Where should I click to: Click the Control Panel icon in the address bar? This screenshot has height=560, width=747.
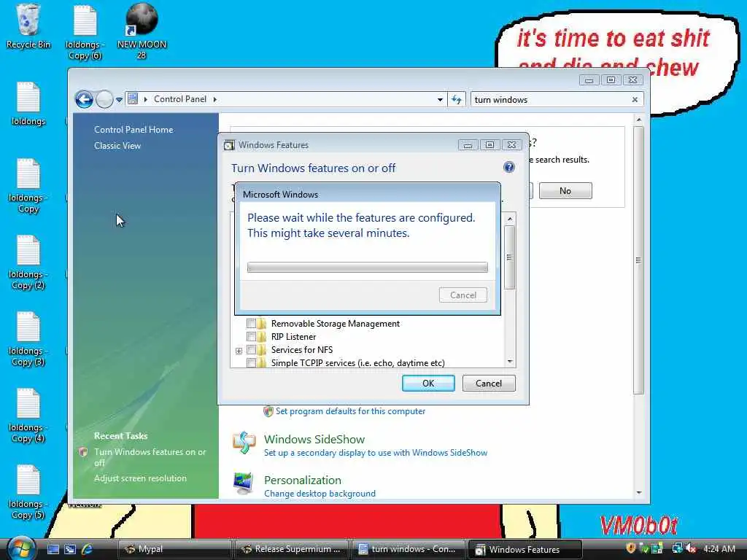[133, 99]
